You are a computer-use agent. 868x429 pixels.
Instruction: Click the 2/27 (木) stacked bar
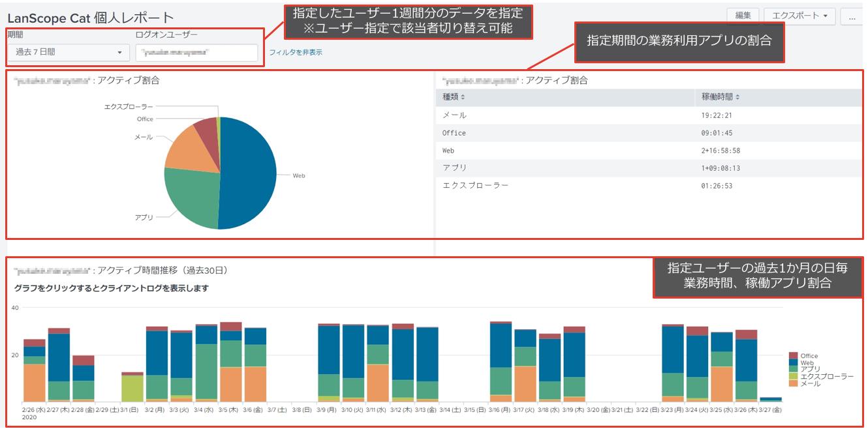point(59,364)
